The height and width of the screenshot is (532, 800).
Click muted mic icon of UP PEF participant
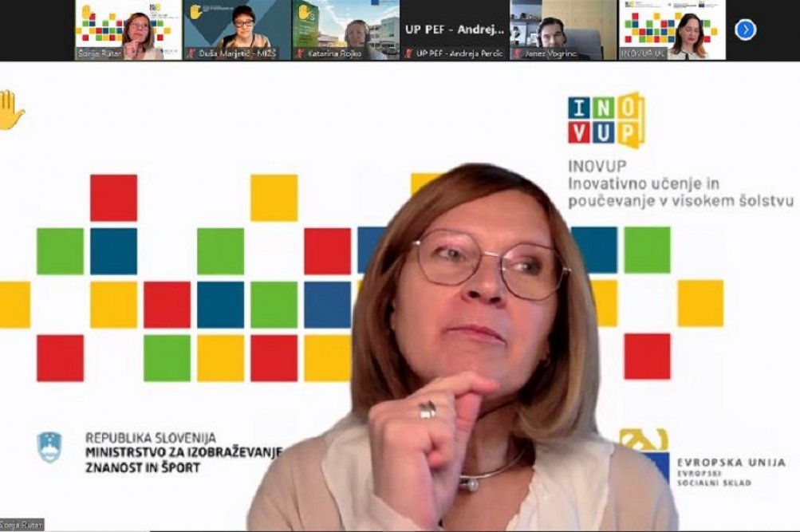coord(409,53)
